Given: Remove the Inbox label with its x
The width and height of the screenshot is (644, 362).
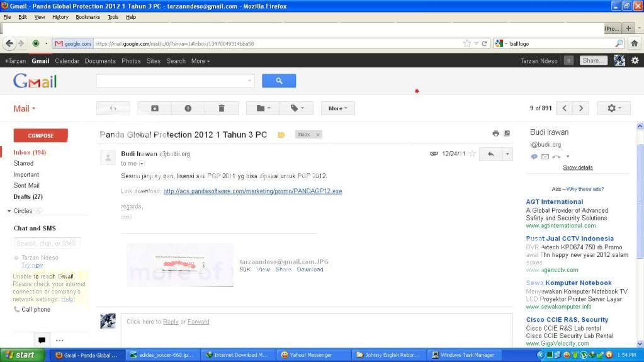Looking at the screenshot, I should (x=317, y=135).
